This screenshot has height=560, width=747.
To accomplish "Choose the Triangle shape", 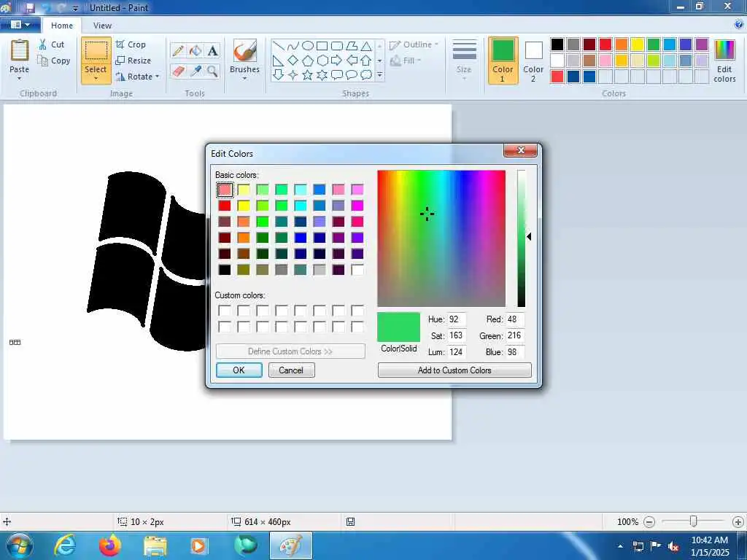I will tap(366, 46).
